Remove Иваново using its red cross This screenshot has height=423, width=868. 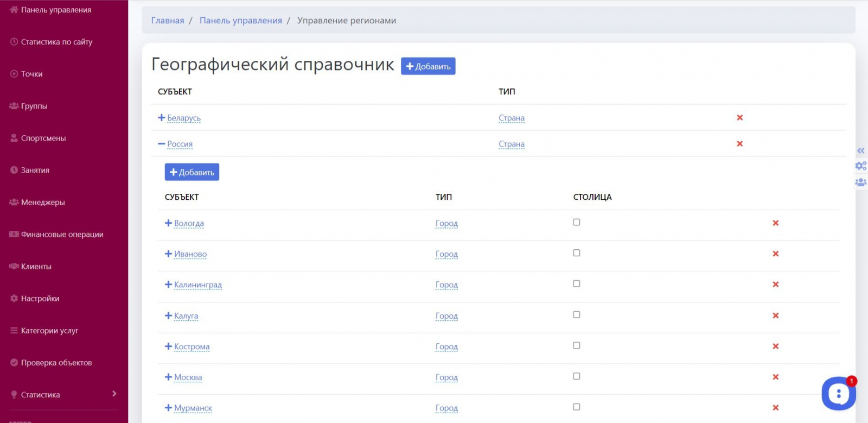point(776,254)
